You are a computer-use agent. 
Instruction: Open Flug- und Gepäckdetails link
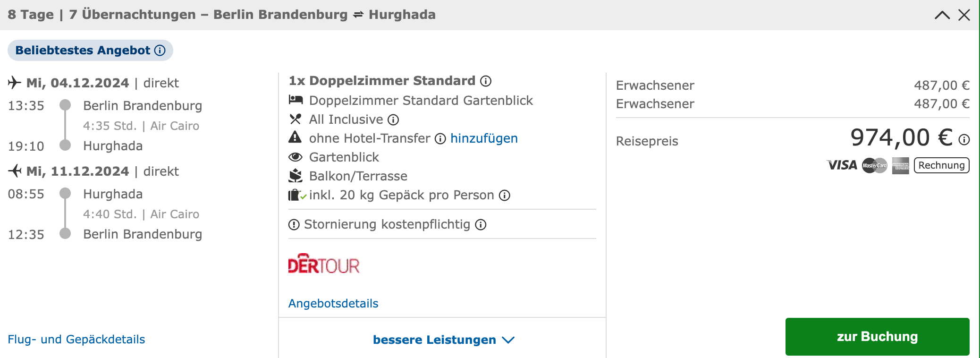pos(76,339)
